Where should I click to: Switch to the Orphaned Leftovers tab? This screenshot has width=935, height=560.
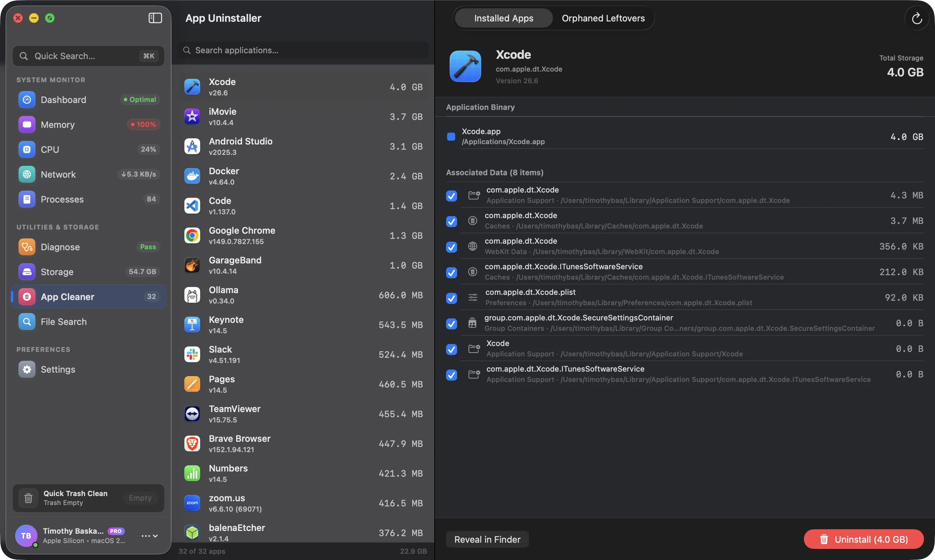coord(603,18)
